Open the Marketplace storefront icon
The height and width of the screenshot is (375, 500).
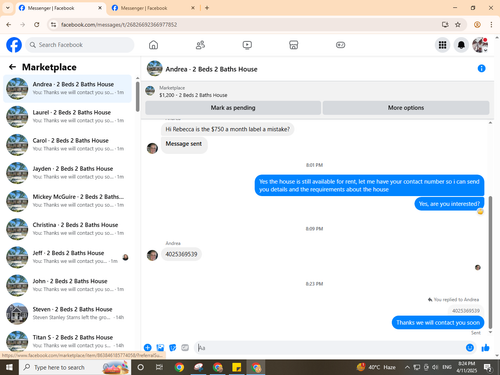tap(294, 45)
